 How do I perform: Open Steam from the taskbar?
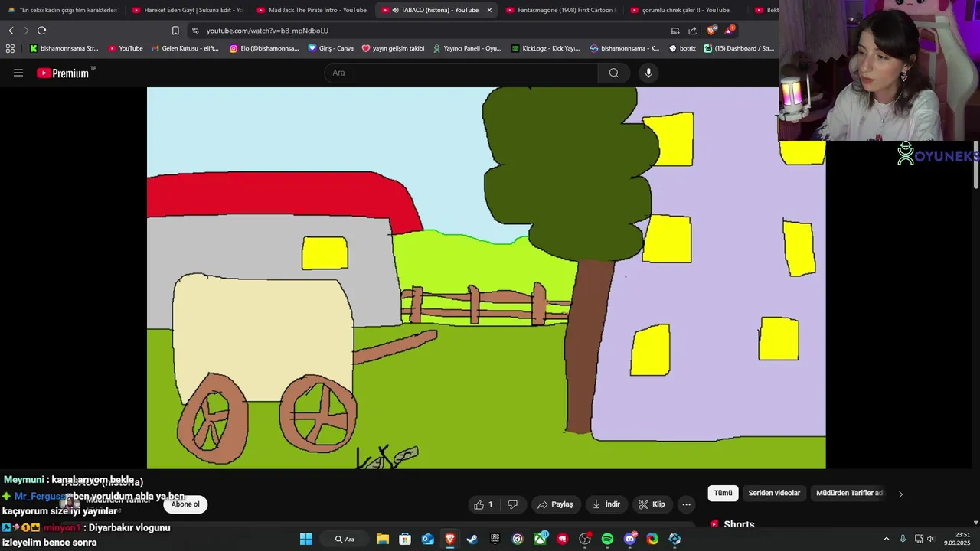472,539
